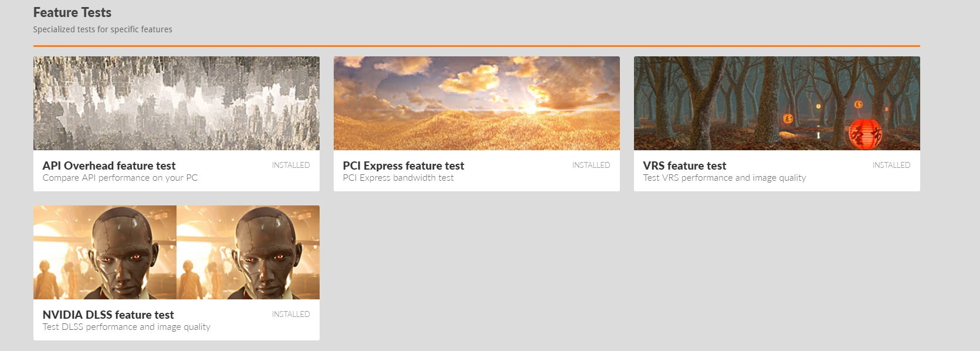Screen dimensions: 980x351
Task: Open the VRS feature test forest thumbnail
Action: tap(777, 103)
